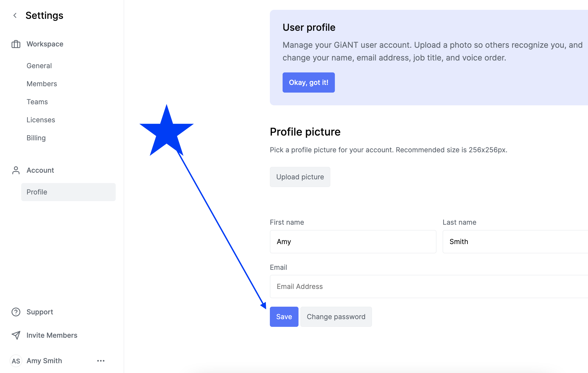Open the Support link in the sidebar

[x=40, y=312]
